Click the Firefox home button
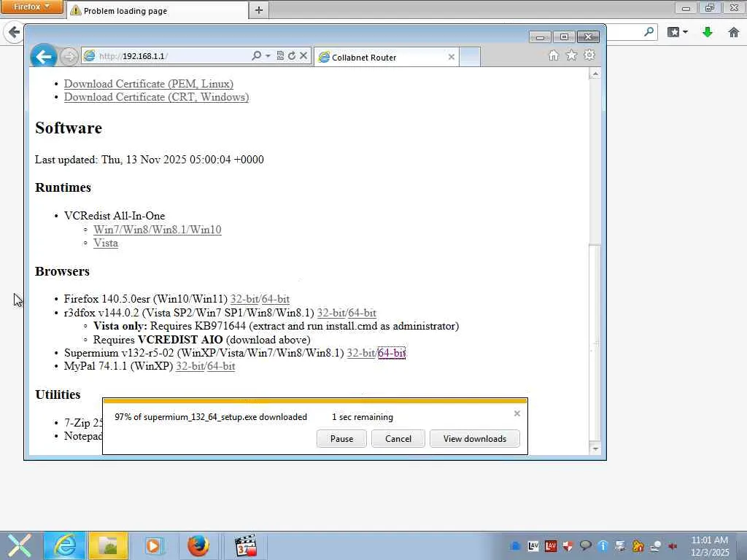This screenshot has height=560, width=747. 734,32
